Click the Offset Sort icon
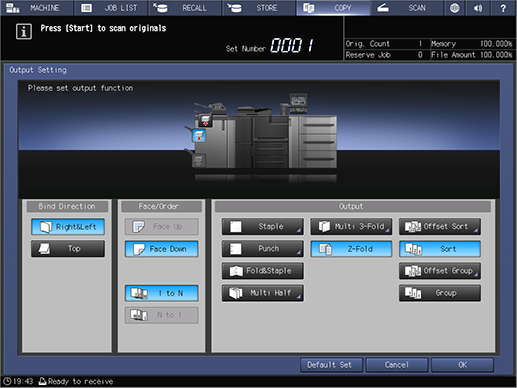Viewport: 517px width, 388px height. coord(413,227)
